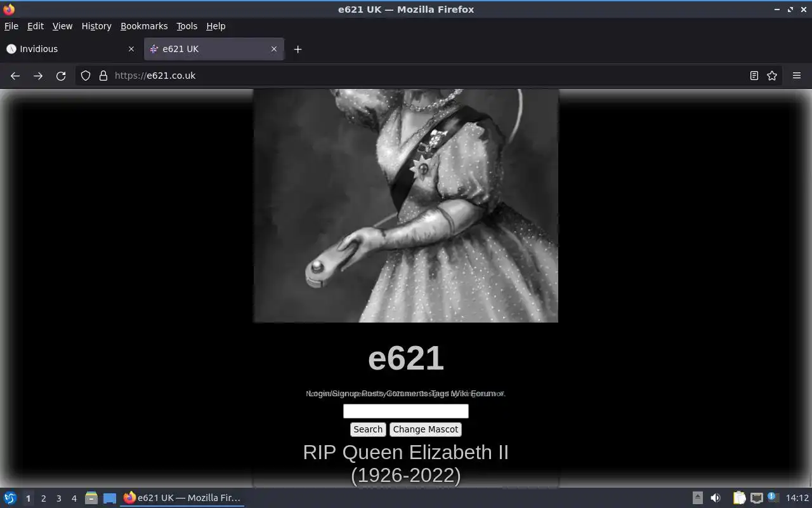Switch to workspace 1
Viewport: 812px width, 508px height.
tap(28, 498)
